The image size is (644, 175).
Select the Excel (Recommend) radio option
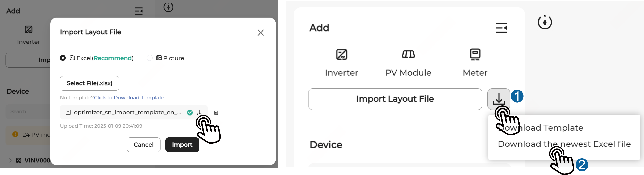[x=63, y=58]
